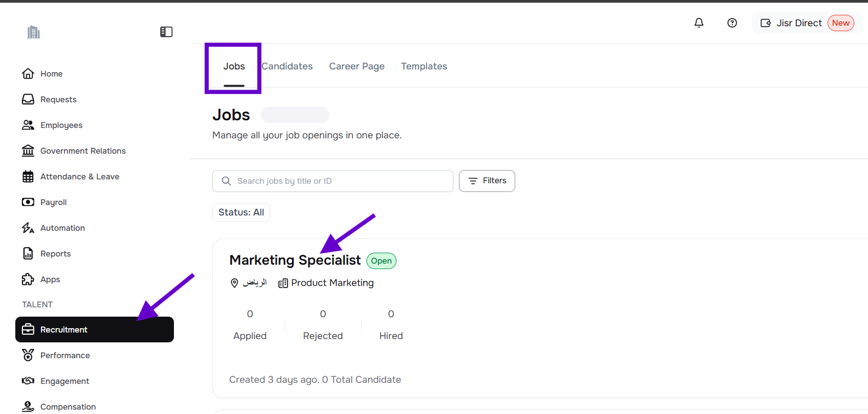Switch to the Candidates tab
The image size is (868, 414).
pos(288,66)
